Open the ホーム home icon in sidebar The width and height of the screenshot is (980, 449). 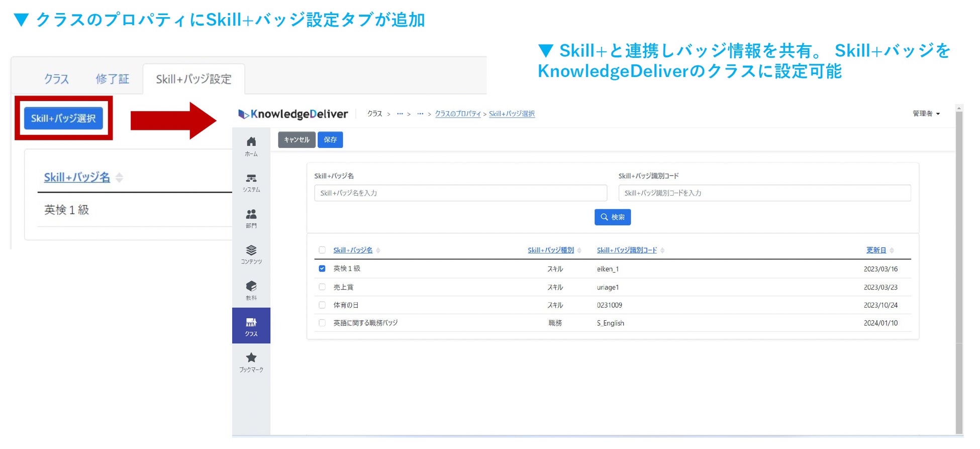251,146
